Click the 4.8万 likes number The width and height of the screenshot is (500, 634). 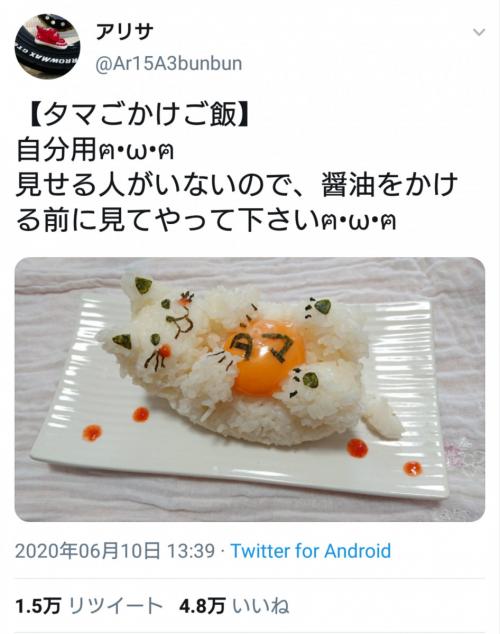pos(202,606)
